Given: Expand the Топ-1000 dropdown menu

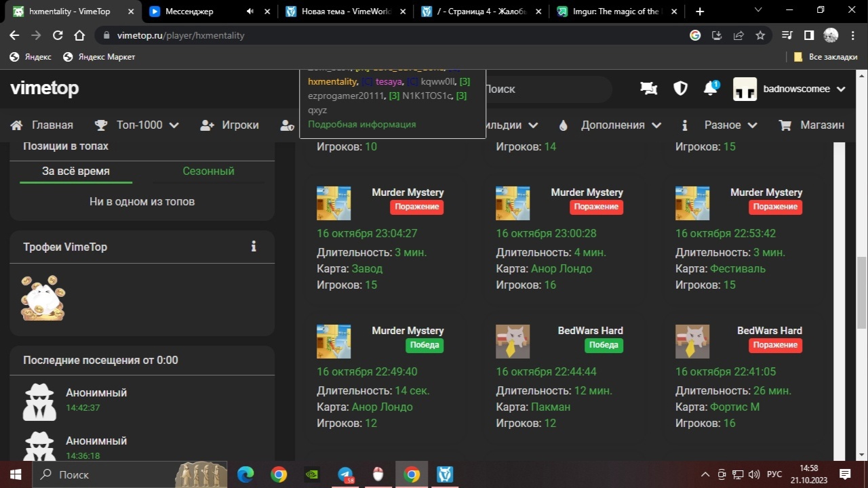Looking at the screenshot, I should click(x=137, y=125).
